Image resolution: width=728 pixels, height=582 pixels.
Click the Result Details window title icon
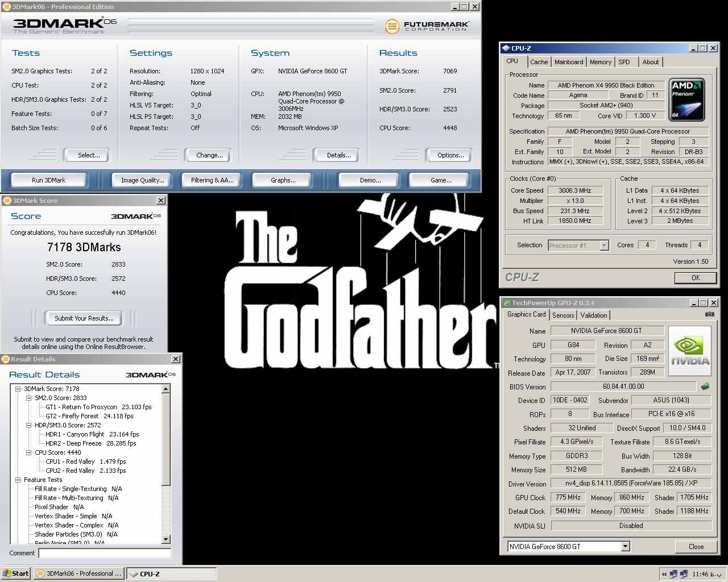point(6,359)
